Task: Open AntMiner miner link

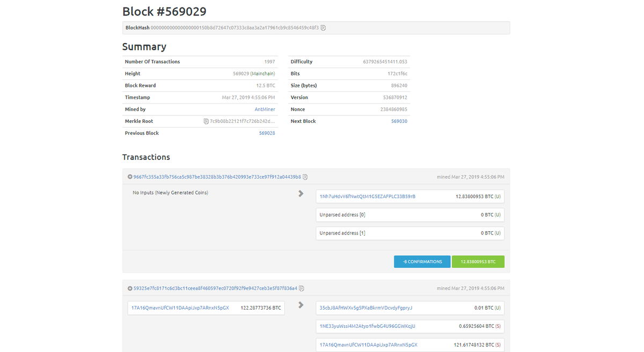Action: [x=265, y=109]
